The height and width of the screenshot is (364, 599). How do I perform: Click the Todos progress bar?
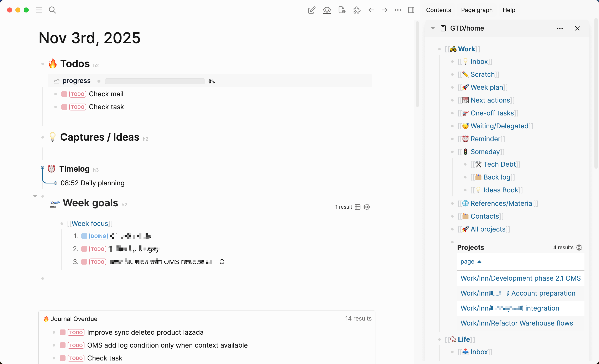click(155, 81)
